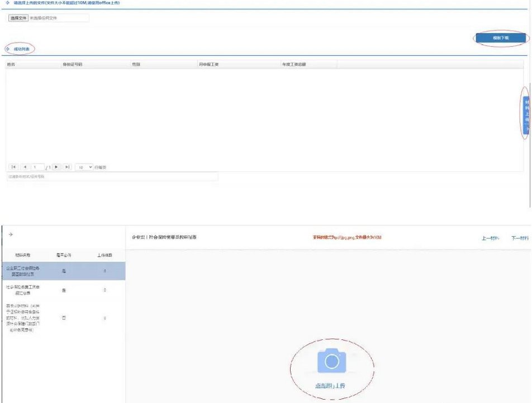
Task: Go to next page in pagination
Action: 56,167
